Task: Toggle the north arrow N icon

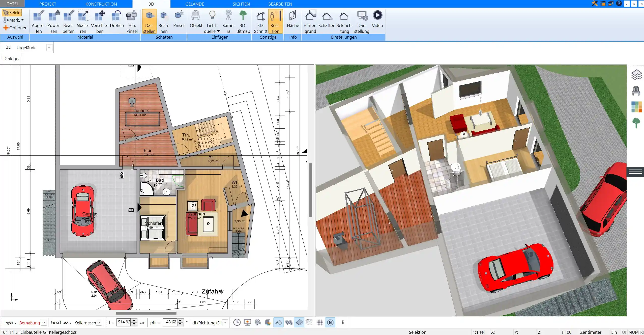Action: click(330, 322)
